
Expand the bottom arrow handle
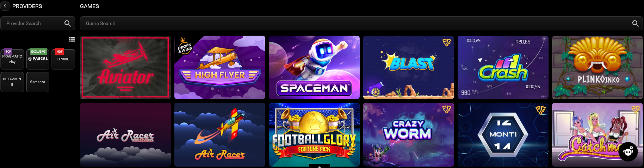click(320, 166)
